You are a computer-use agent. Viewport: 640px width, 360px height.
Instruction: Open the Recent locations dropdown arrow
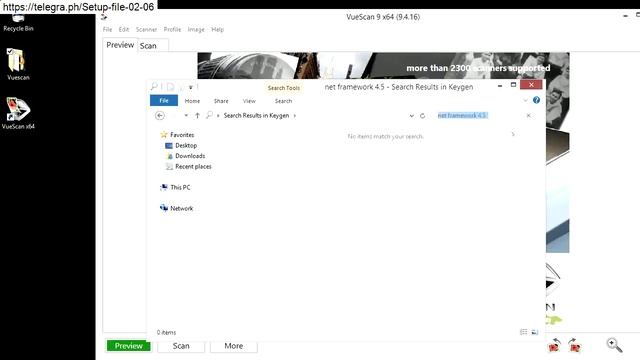coord(186,116)
